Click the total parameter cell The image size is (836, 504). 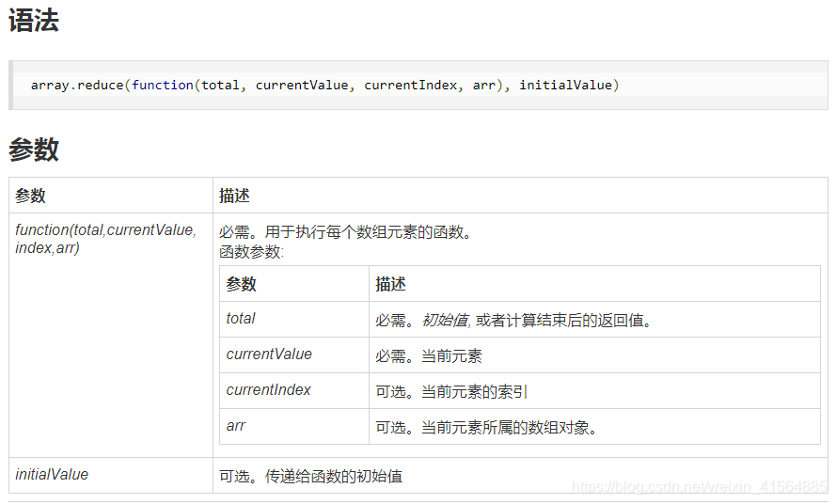[x=294, y=319]
